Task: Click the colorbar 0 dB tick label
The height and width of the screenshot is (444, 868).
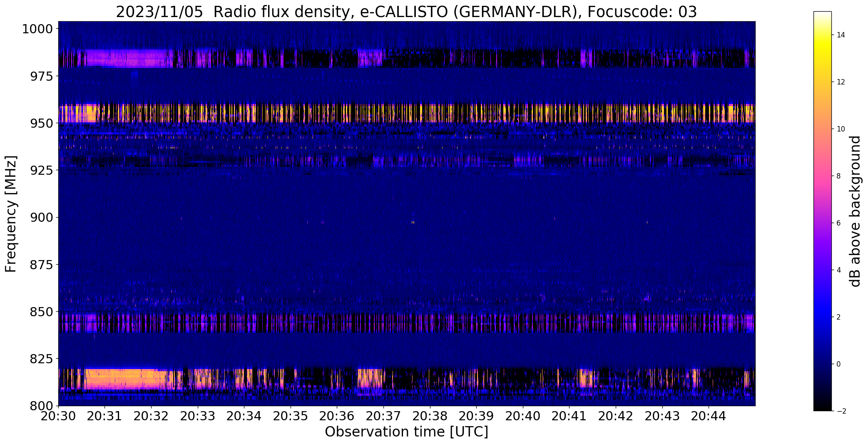Action: (x=839, y=364)
